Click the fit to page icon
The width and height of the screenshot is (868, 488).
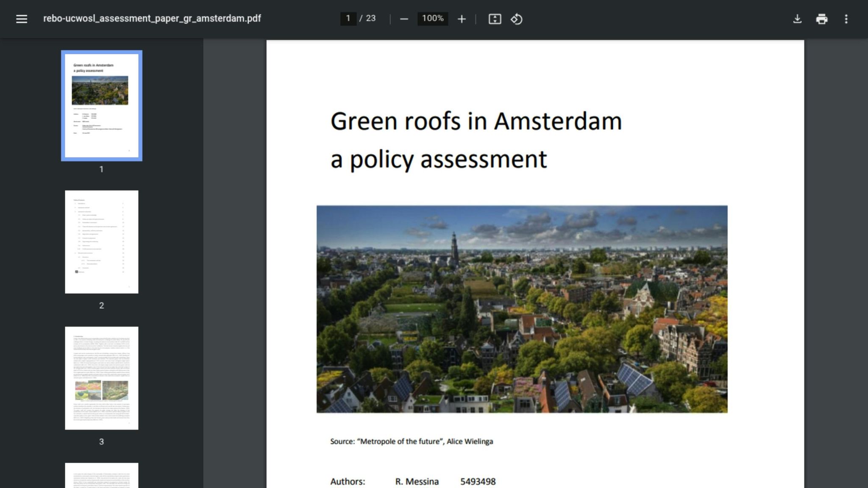[495, 19]
